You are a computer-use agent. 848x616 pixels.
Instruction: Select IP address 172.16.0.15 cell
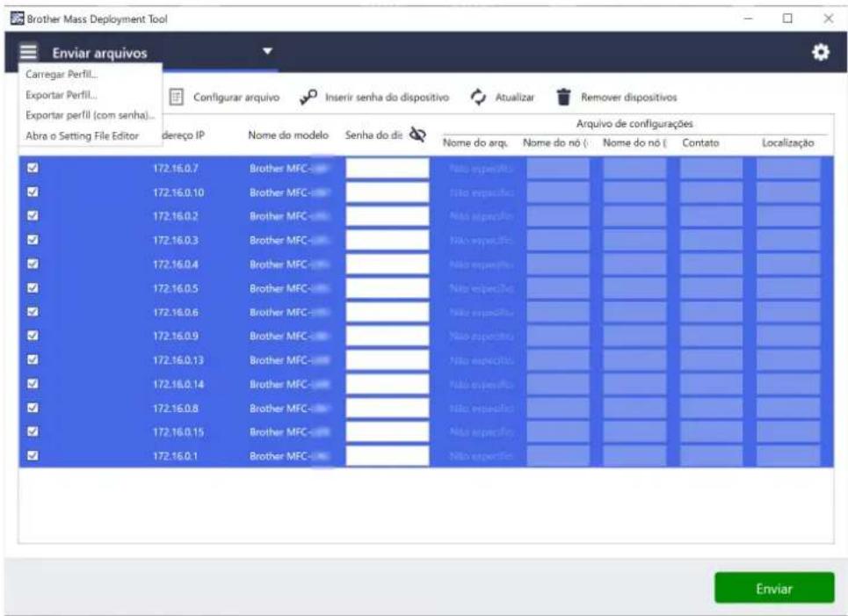[x=178, y=431]
